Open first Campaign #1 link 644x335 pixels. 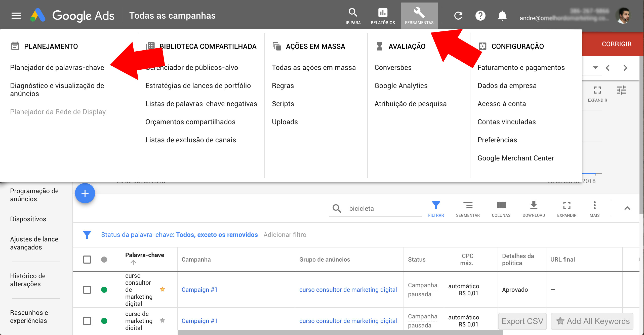[199, 290]
